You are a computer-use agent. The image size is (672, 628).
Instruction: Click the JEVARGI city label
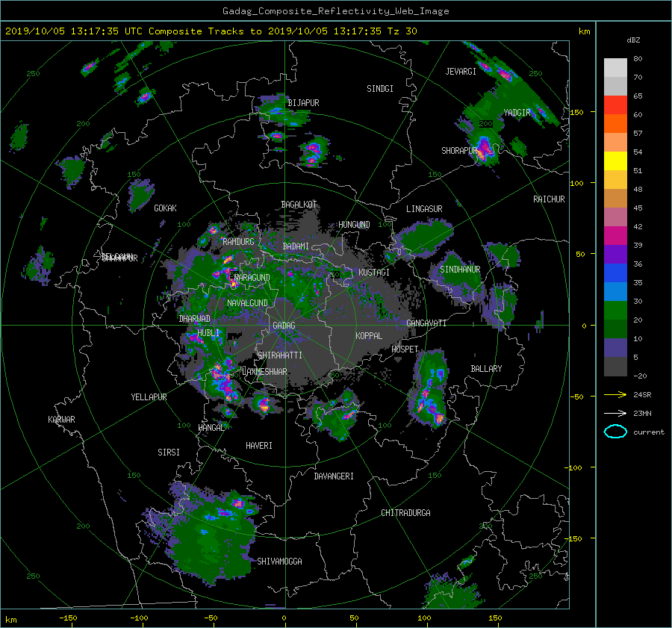pyautogui.click(x=461, y=72)
